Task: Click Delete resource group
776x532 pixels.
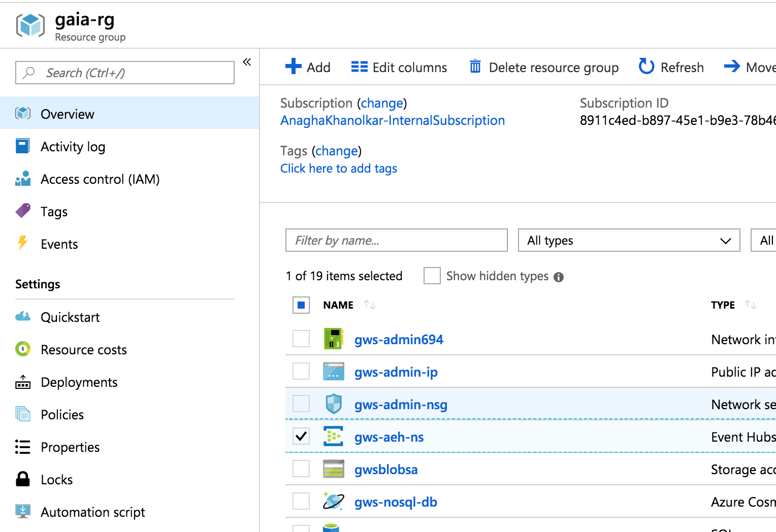Action: [554, 68]
